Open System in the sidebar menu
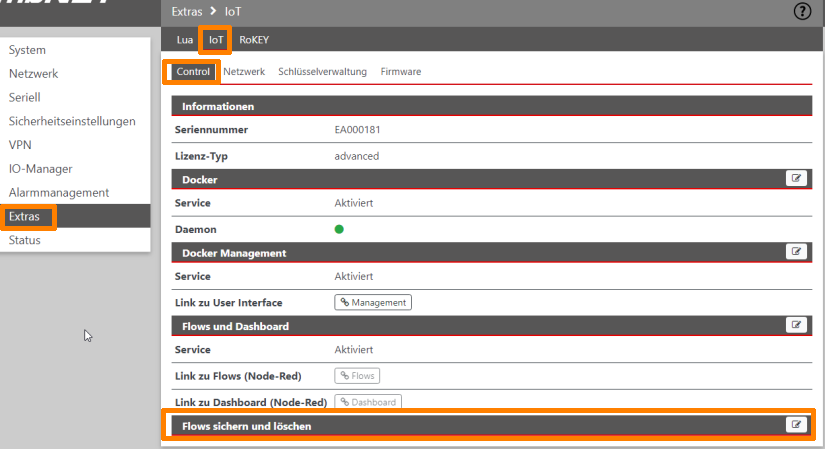The width and height of the screenshot is (825, 449). pyautogui.click(x=27, y=50)
